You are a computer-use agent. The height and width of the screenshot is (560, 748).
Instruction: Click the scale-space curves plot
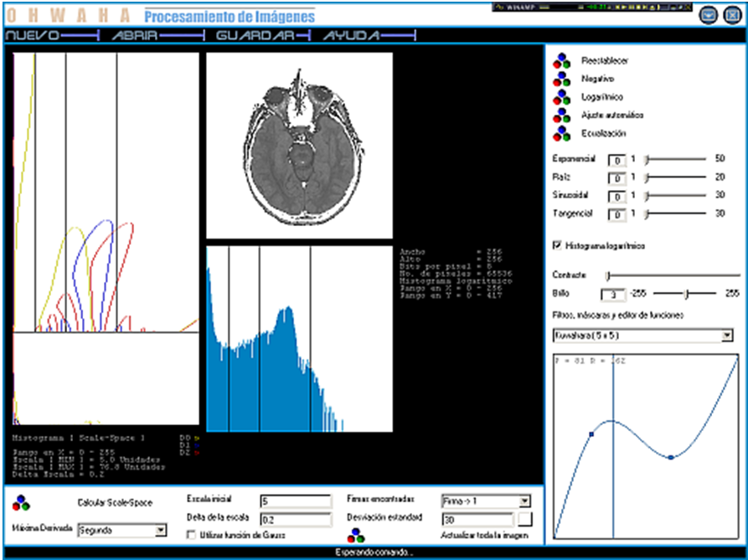(x=106, y=239)
